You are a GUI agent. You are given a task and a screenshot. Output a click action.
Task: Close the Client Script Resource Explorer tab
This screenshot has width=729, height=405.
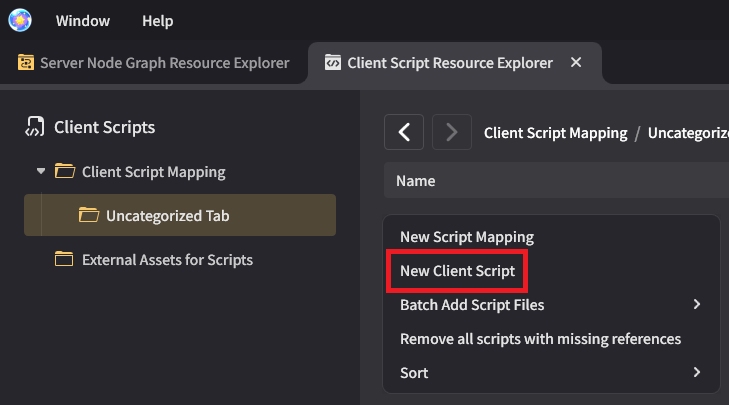pos(576,62)
